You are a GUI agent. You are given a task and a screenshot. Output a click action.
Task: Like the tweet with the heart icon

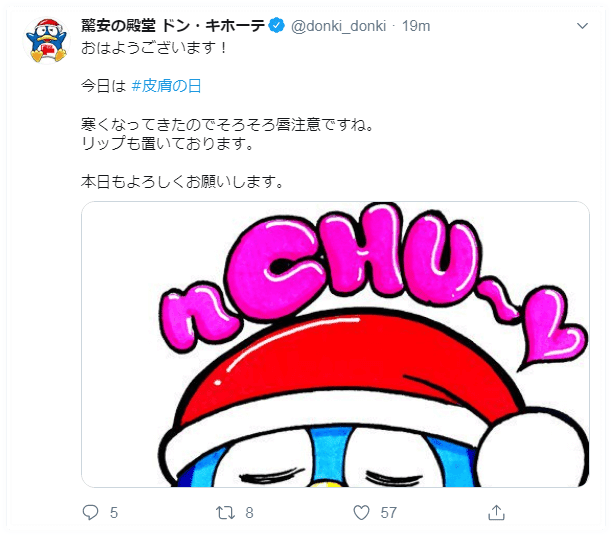(x=361, y=512)
